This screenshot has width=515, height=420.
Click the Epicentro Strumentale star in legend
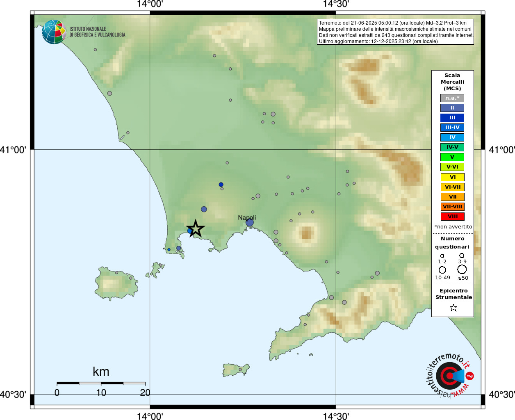tap(453, 308)
